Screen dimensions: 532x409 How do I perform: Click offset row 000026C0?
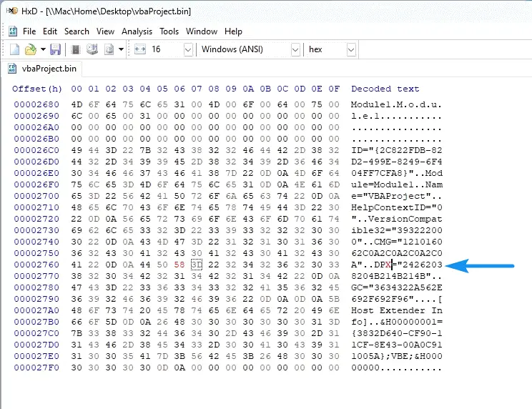pyautogui.click(x=36, y=150)
